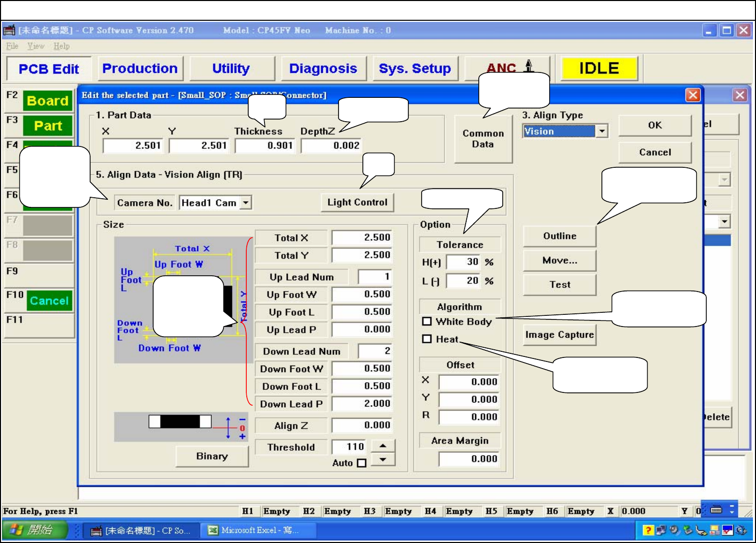Open the Common Data button
Screen dimensions: 756x543
483,139
